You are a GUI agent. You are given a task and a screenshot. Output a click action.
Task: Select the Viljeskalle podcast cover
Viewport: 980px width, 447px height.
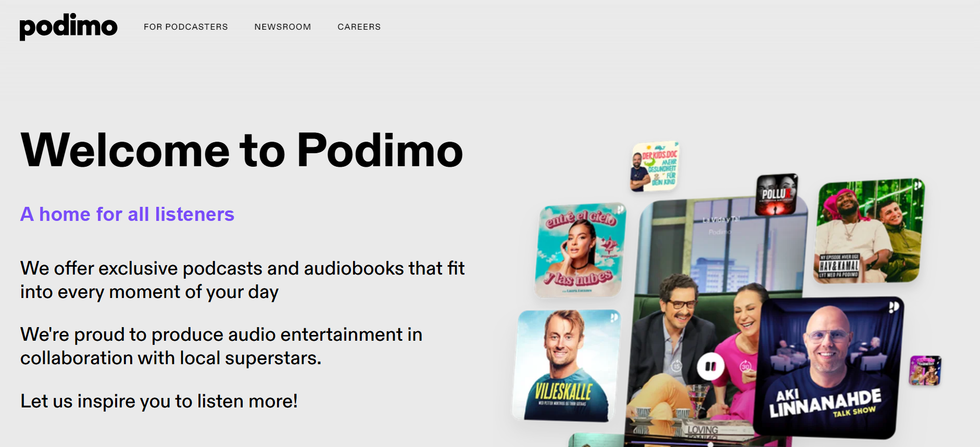coord(567,365)
